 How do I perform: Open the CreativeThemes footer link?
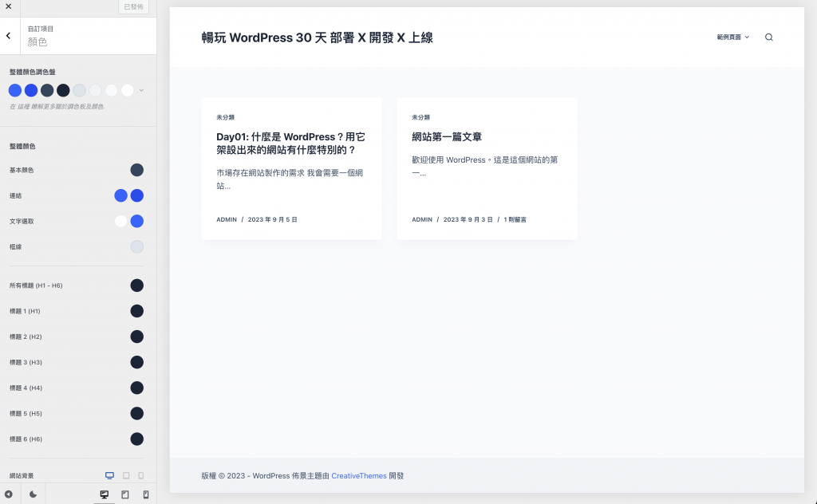(359, 476)
